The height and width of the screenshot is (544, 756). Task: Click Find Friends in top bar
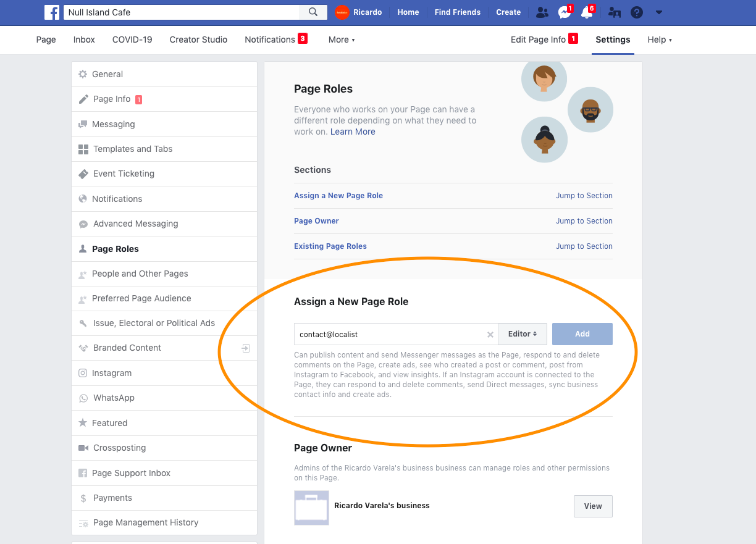[458, 12]
